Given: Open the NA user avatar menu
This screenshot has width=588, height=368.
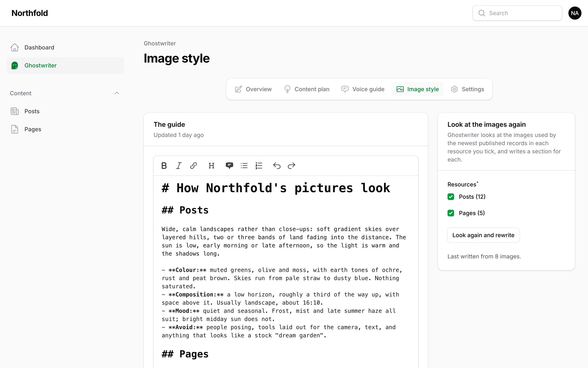Looking at the screenshot, I should click(x=575, y=13).
